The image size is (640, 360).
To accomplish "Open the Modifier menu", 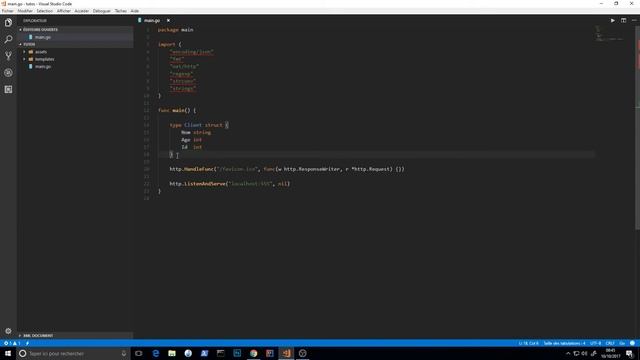I will pos(25,11).
